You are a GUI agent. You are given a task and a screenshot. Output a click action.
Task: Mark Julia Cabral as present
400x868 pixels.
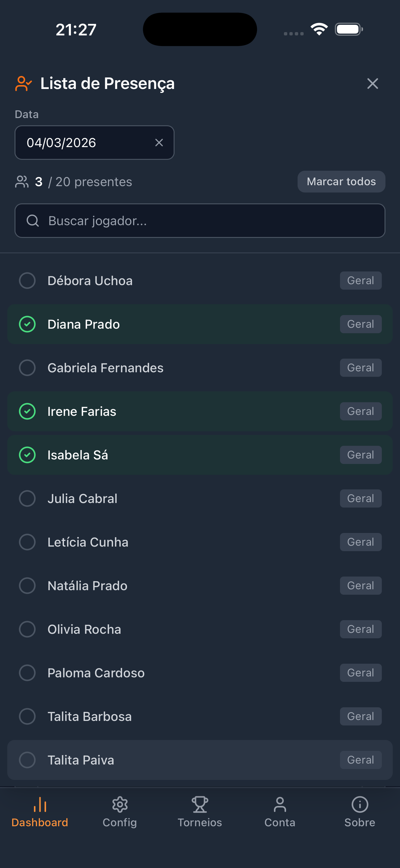click(x=27, y=499)
